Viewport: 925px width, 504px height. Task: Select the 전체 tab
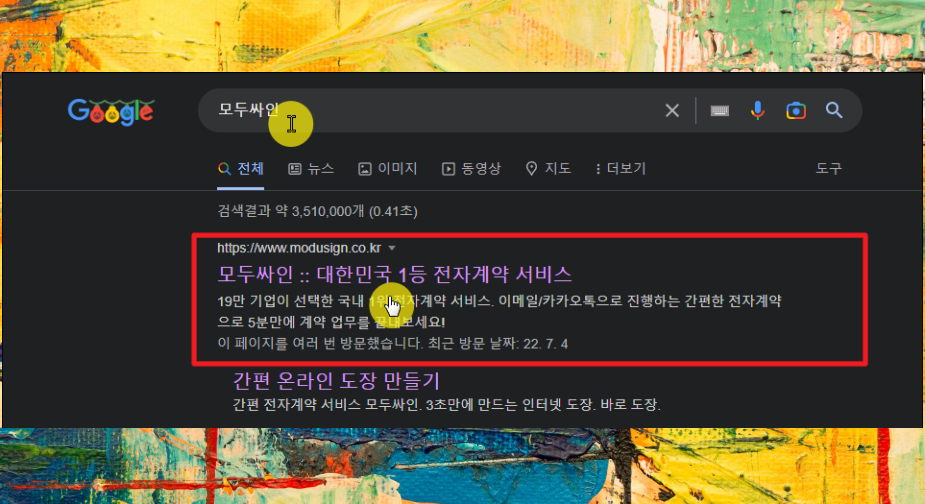pyautogui.click(x=241, y=169)
